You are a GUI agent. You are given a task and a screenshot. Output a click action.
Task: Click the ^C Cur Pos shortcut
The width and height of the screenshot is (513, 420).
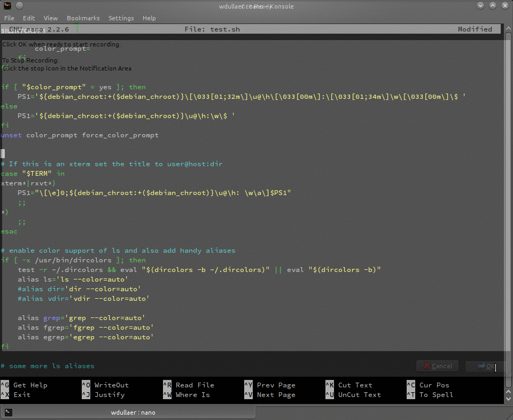428,385
